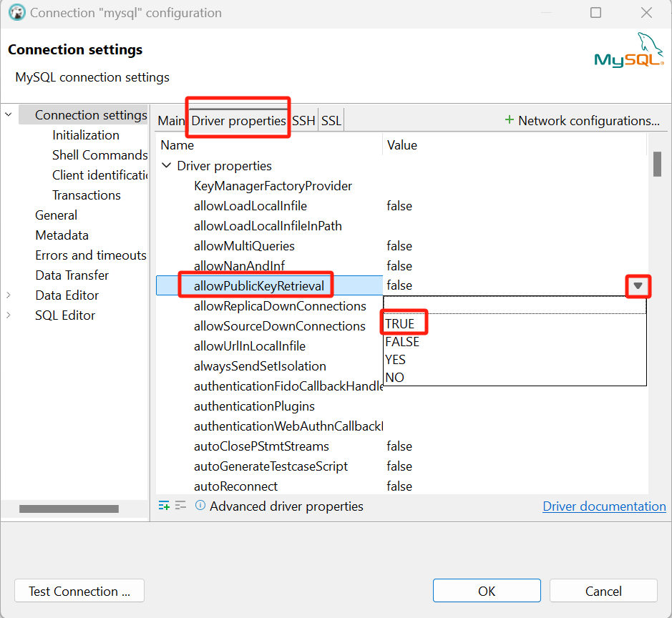The height and width of the screenshot is (618, 672).
Task: Click the vertical scrollbar thumb of properties table
Action: [657, 164]
